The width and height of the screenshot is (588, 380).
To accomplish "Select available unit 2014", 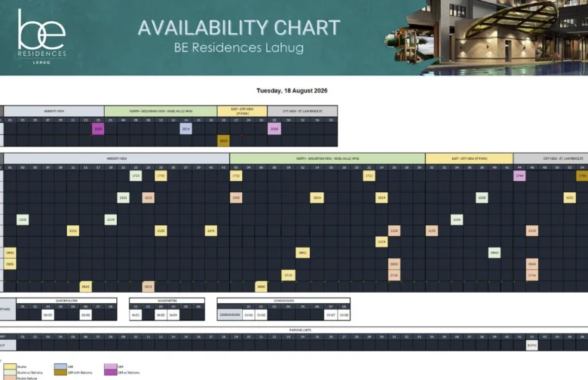I will click(186, 129).
